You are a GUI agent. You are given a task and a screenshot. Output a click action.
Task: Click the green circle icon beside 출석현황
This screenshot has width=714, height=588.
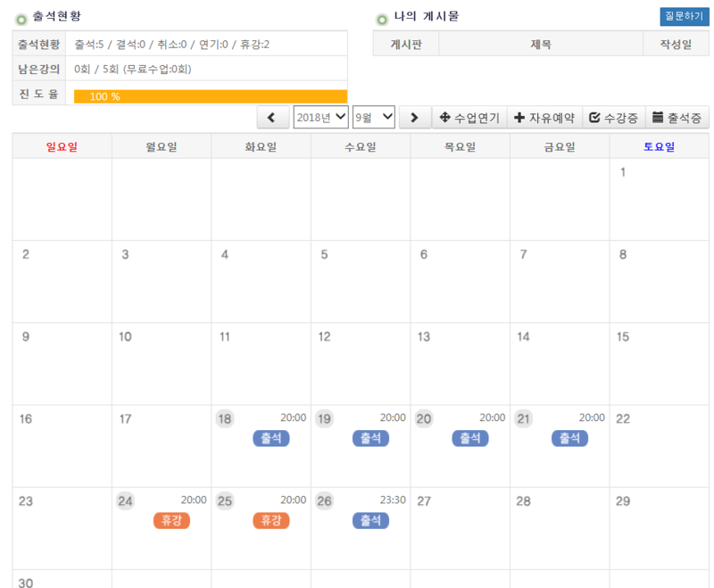point(21,20)
